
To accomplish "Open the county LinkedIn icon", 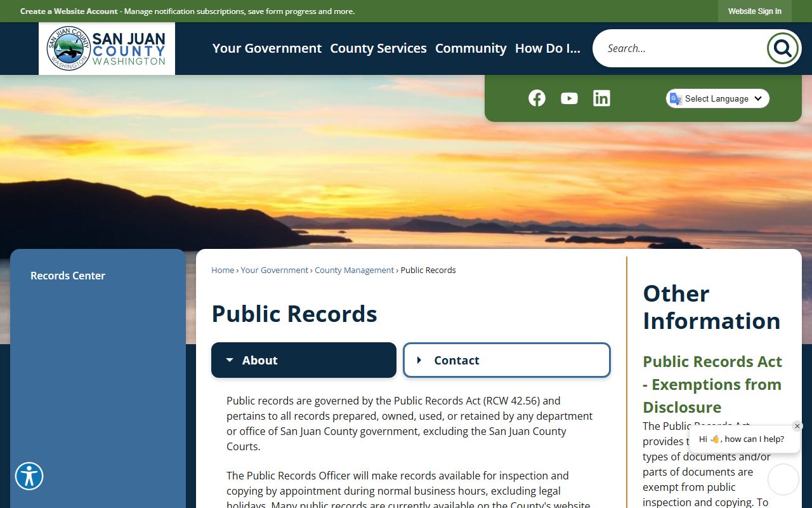I will (x=601, y=98).
